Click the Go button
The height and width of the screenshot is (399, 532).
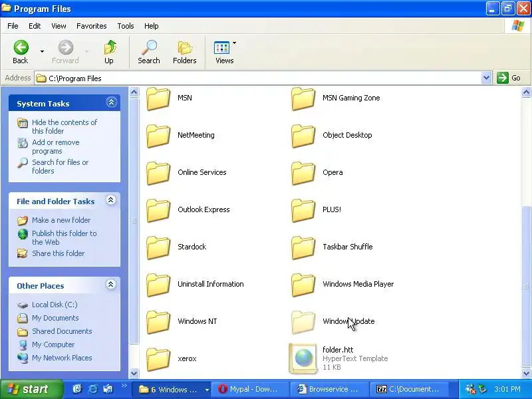(509, 78)
